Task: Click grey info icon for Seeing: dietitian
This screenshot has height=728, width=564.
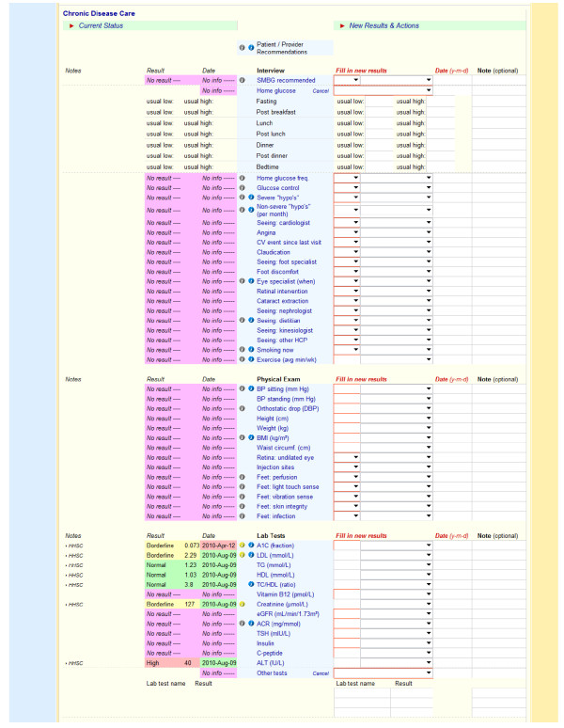Action: click(x=242, y=321)
